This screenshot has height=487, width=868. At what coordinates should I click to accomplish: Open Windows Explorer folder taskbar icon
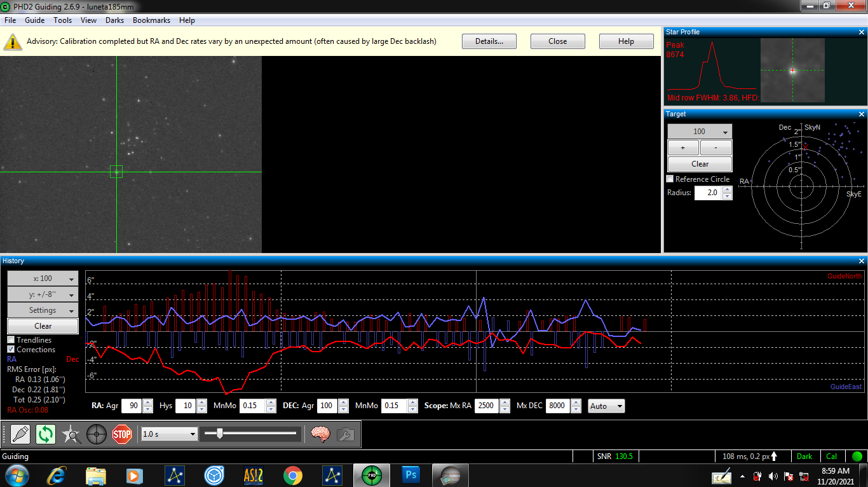click(96, 475)
